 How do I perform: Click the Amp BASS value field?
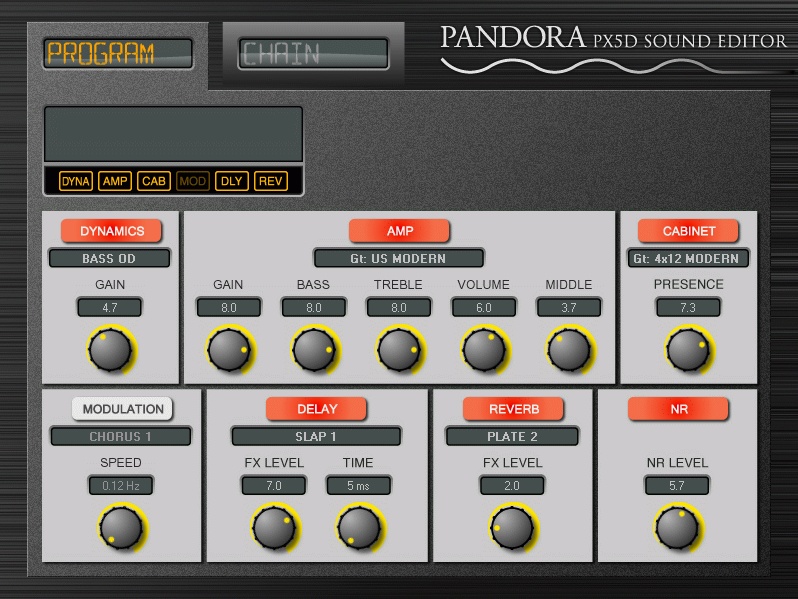314,307
